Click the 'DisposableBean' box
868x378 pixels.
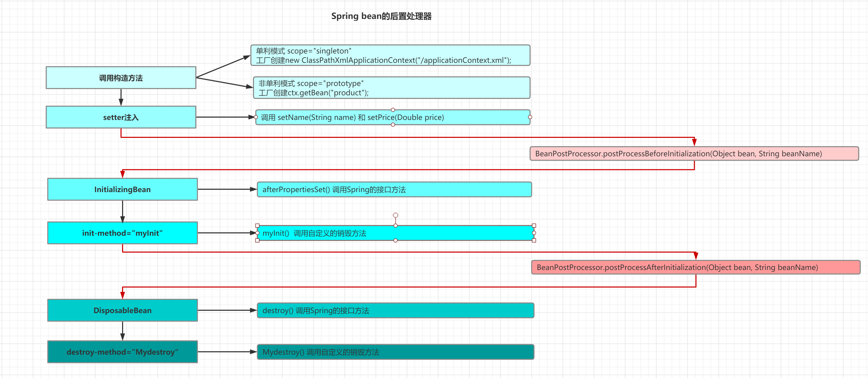point(122,310)
